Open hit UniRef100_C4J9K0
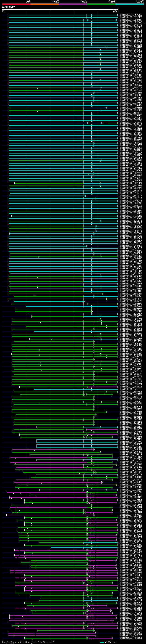Viewport: 146px width, 644px height. pos(131,321)
